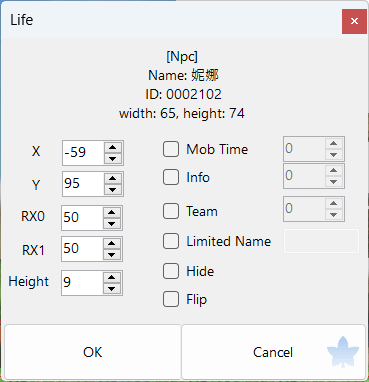Click into the RX0 field
The image size is (369, 382).
[x=82, y=218]
